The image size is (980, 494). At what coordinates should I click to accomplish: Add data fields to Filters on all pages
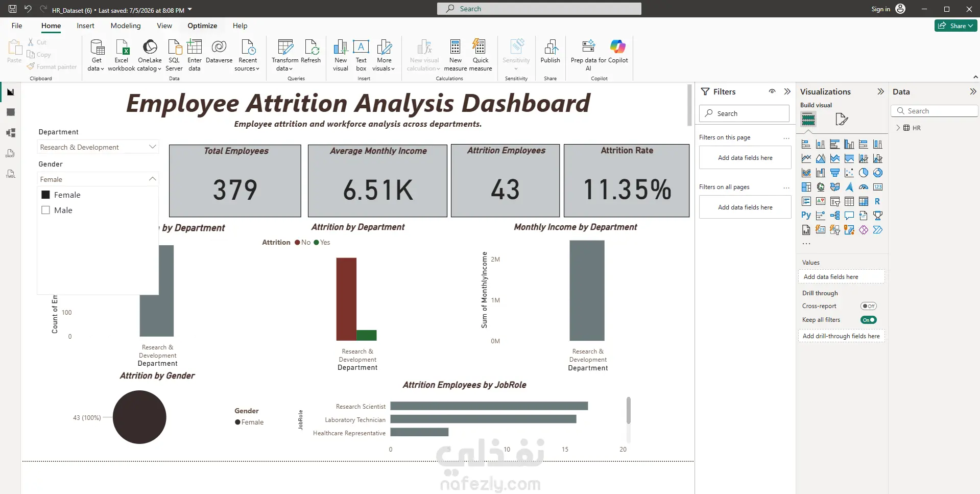[745, 207]
